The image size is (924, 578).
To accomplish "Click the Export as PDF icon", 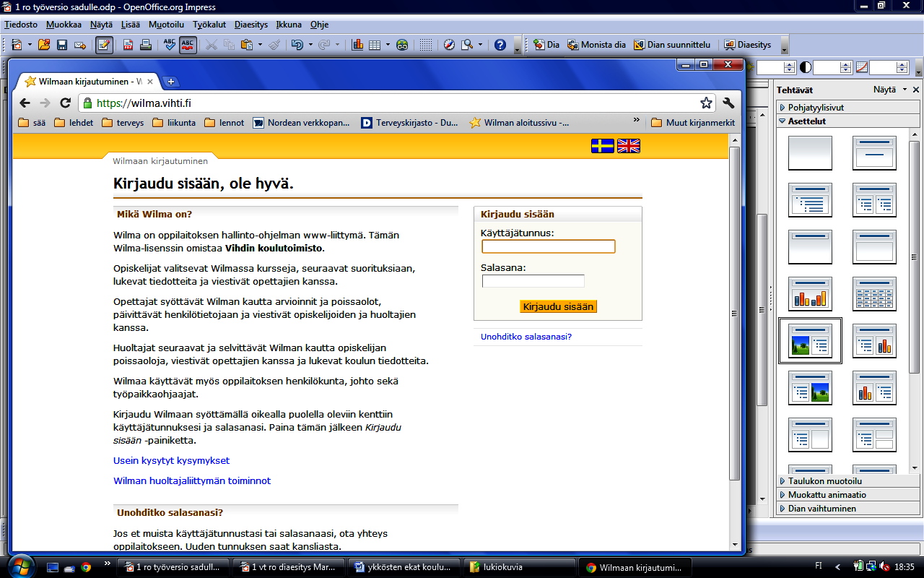I will (x=128, y=45).
